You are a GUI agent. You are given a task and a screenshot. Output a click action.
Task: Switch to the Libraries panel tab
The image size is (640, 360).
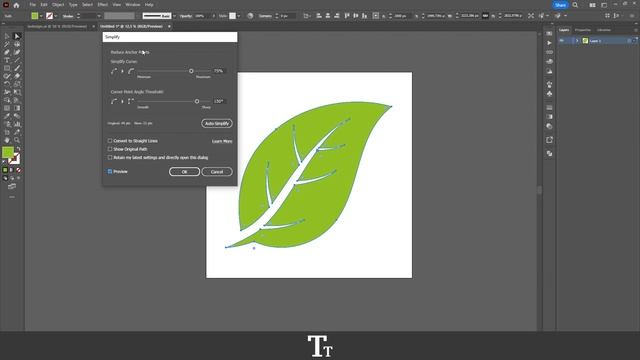pos(604,30)
